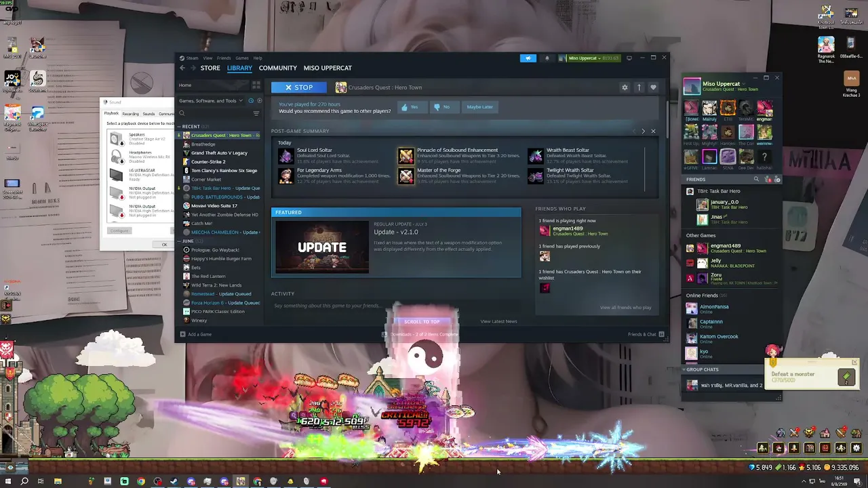Open friend requests icon in Friends list

[x=768, y=180]
